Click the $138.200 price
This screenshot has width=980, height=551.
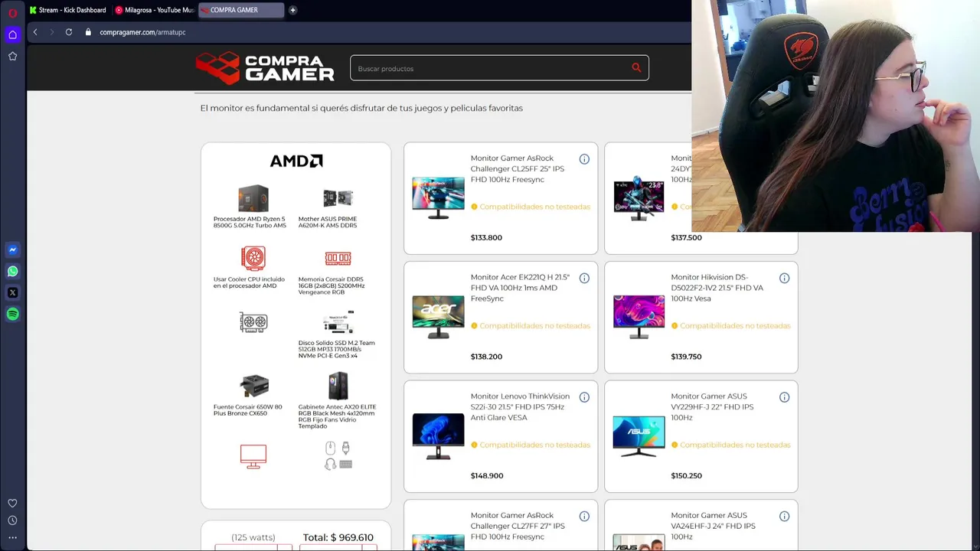[486, 357]
